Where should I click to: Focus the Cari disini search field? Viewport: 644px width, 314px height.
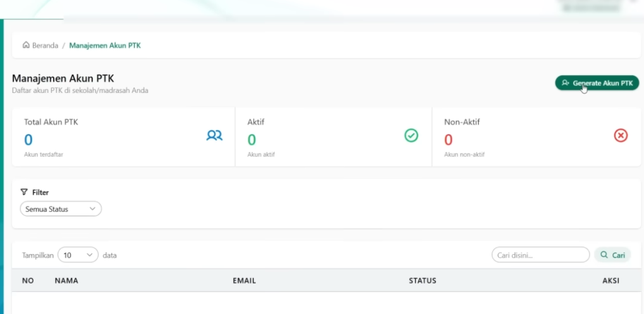tap(540, 255)
